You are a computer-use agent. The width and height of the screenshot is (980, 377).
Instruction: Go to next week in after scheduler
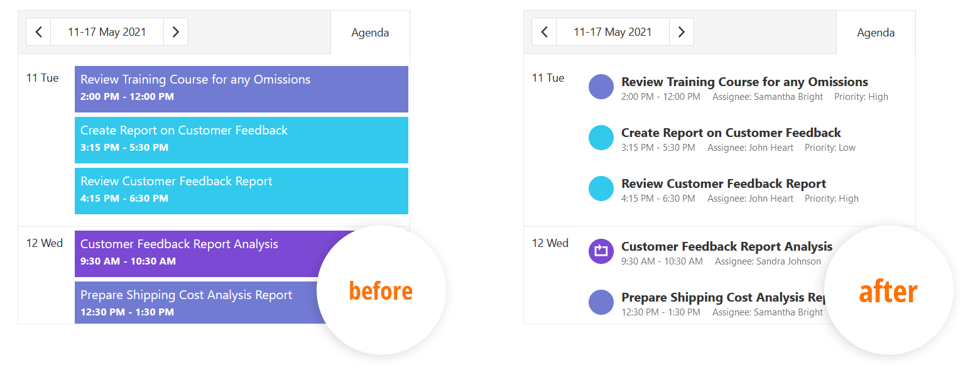(682, 32)
